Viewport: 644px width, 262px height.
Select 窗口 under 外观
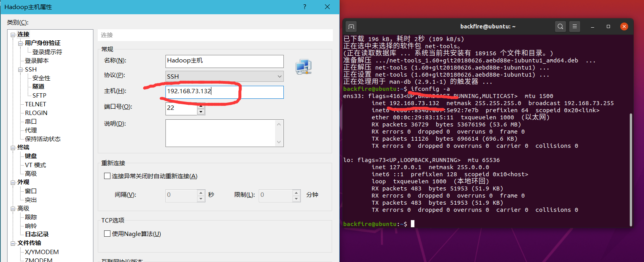click(31, 191)
